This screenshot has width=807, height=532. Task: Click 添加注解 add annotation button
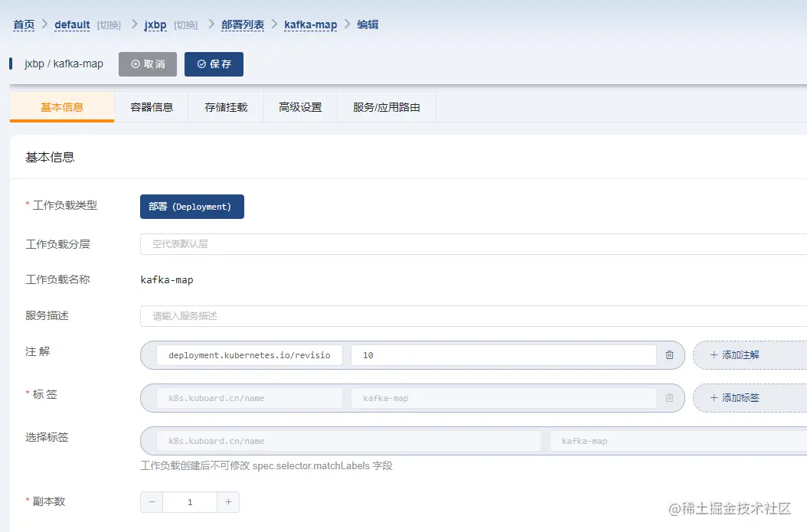[750, 355]
